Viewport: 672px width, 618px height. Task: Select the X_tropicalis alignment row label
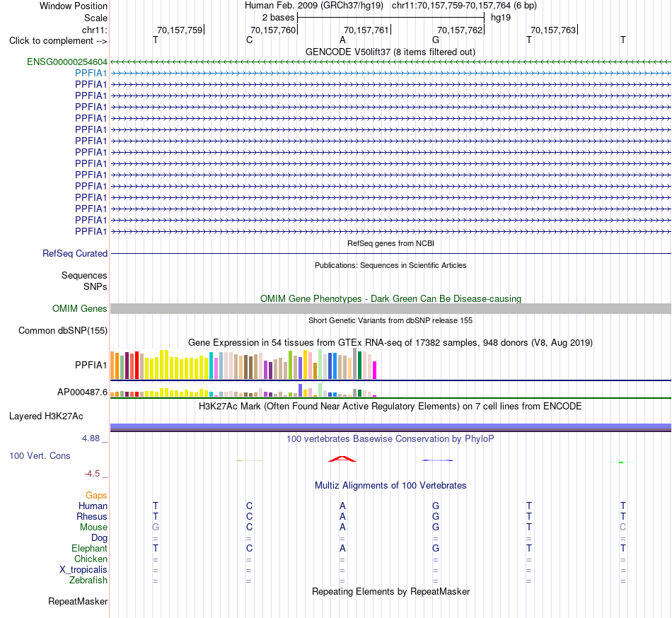point(83,570)
